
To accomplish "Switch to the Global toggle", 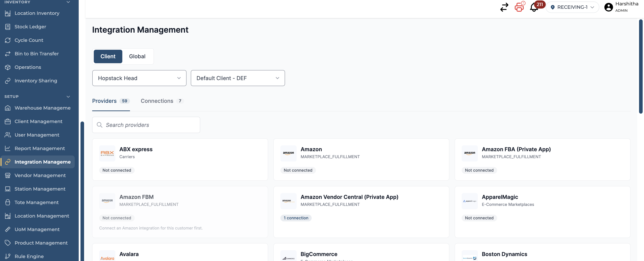I will click(x=137, y=56).
